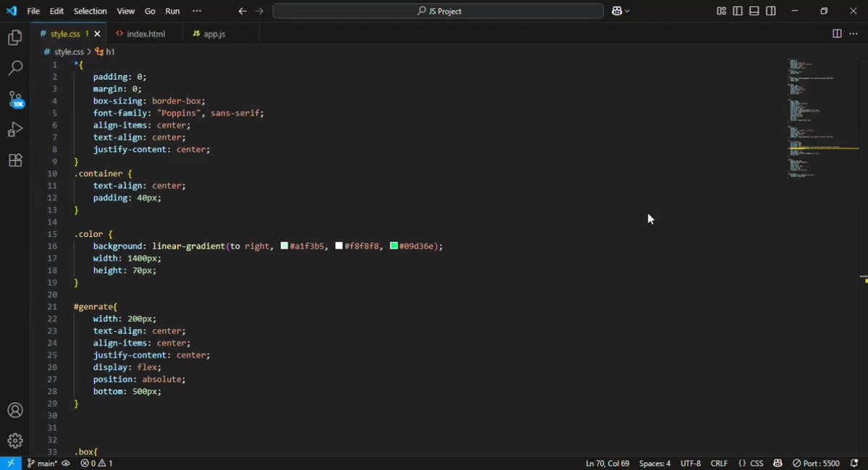
Task: Click the VS Code logo icon
Action: tap(11, 11)
